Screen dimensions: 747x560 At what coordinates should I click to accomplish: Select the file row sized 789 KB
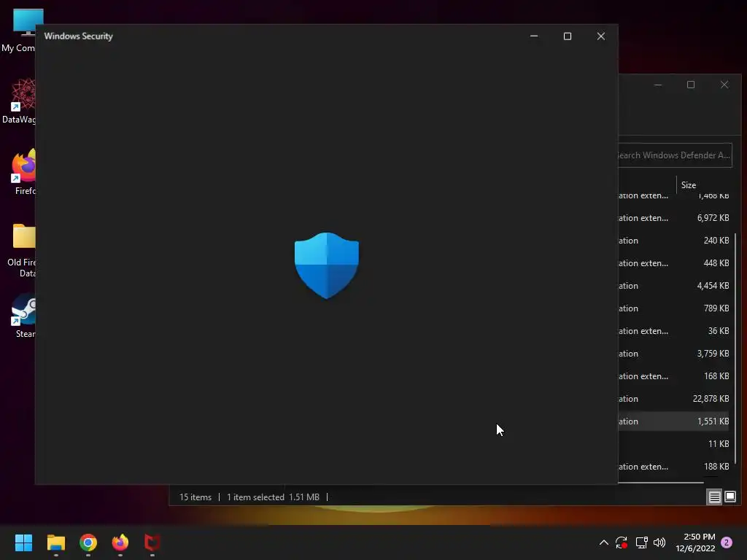673,308
